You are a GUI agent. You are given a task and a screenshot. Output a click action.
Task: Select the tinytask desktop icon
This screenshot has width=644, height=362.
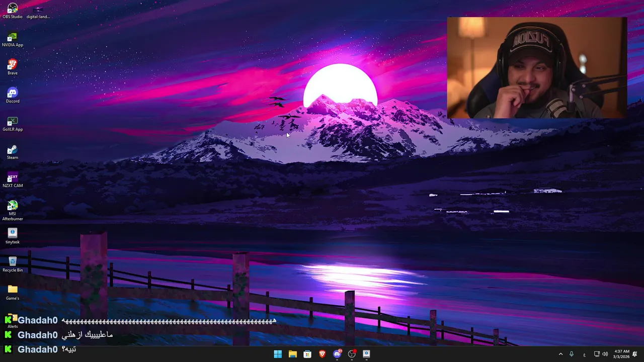pyautogui.click(x=13, y=236)
